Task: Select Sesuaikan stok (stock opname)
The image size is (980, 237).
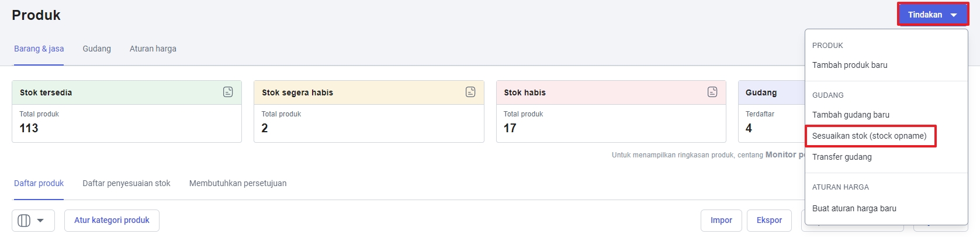Action: pos(870,136)
